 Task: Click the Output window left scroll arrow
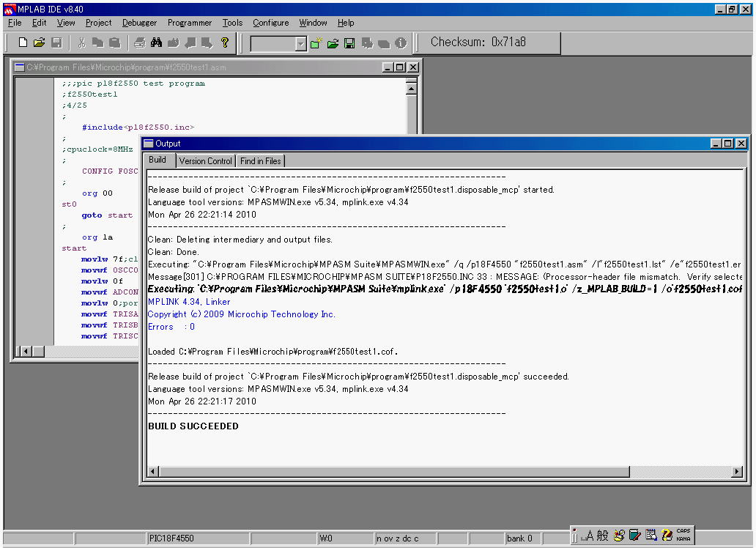pos(153,471)
